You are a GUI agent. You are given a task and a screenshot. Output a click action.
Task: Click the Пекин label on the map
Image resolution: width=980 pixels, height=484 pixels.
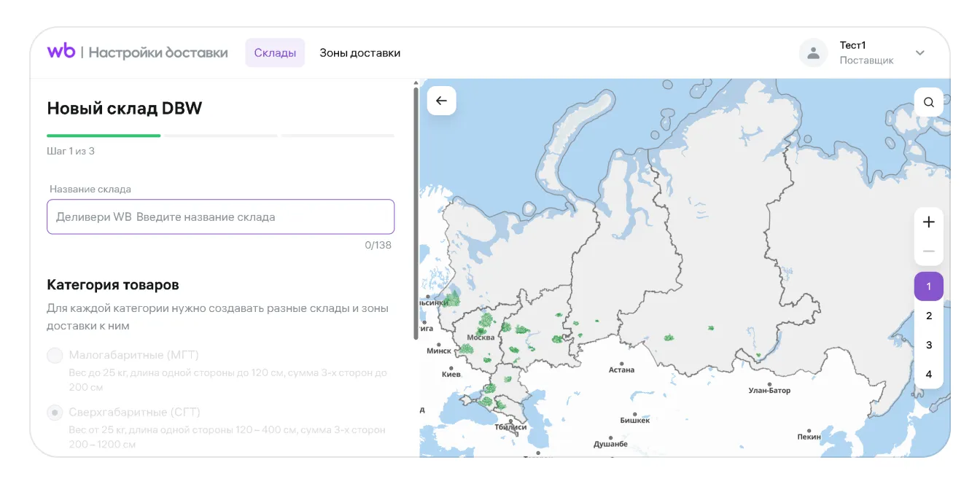[x=809, y=437]
